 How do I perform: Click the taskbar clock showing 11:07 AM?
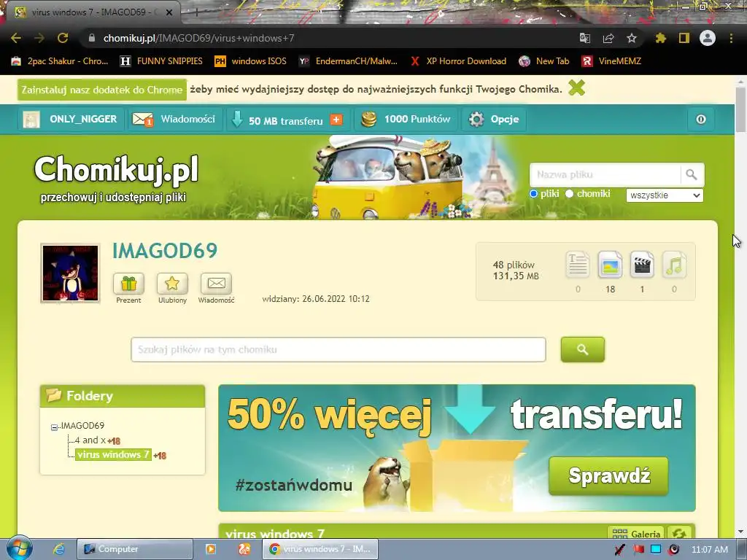click(709, 550)
